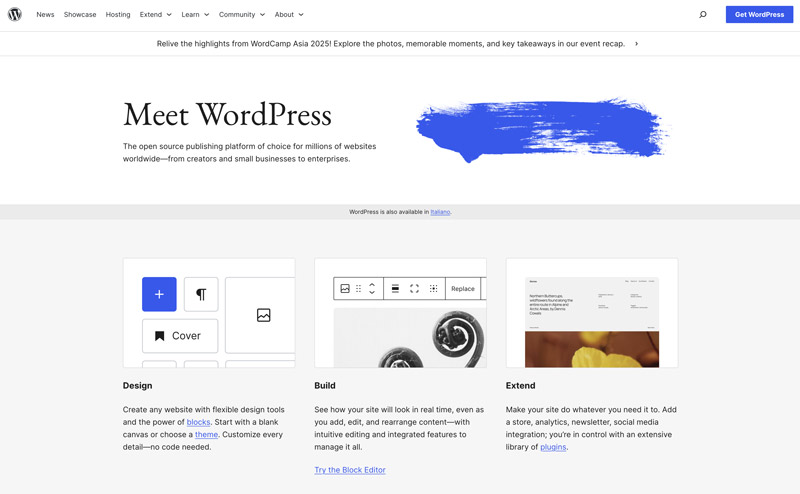The height and width of the screenshot is (494, 800).
Task: Click the bookmark icon on Cover block
Action: 160,336
